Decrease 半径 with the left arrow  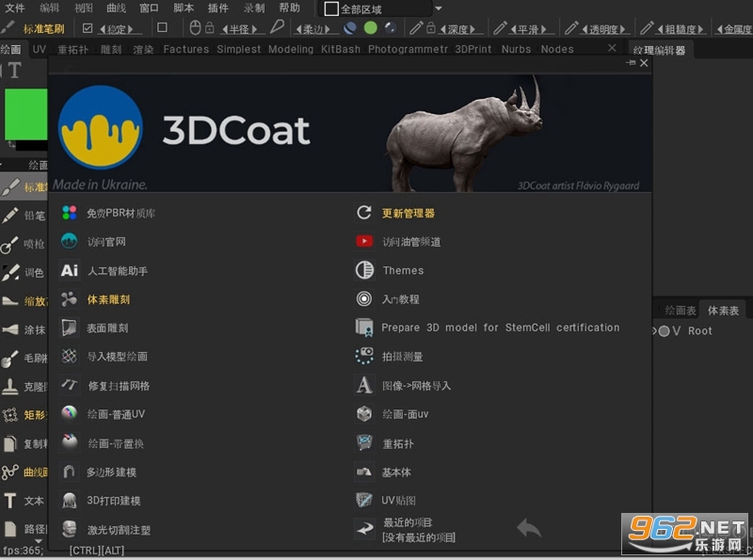225,29
